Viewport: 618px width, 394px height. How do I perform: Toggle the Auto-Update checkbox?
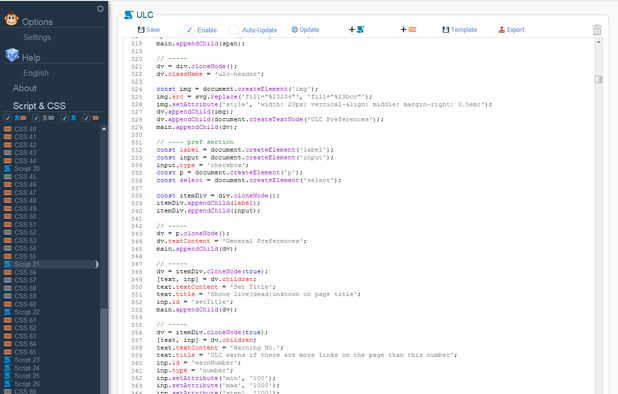(234, 30)
